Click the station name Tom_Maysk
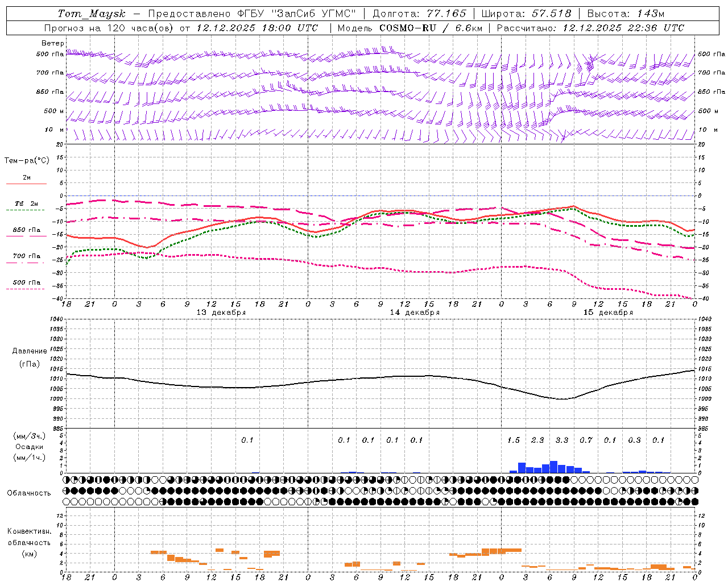Image resolution: width=728 pixels, height=582 pixels. point(92,14)
